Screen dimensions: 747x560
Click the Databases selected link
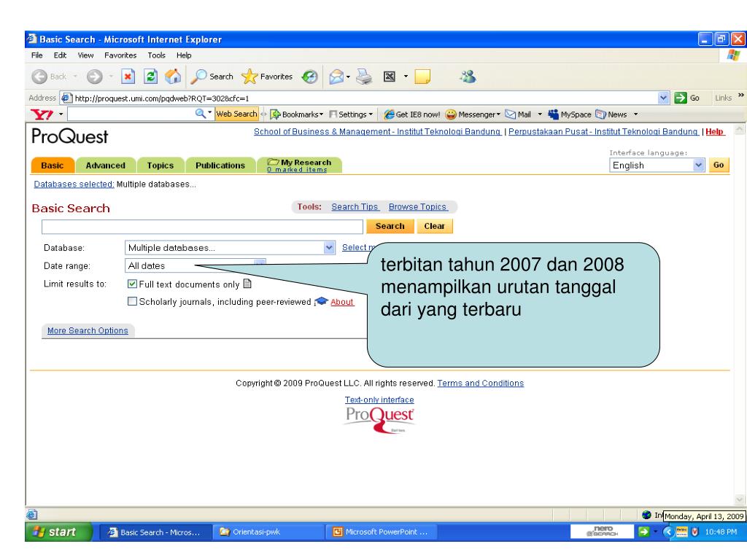tap(74, 184)
